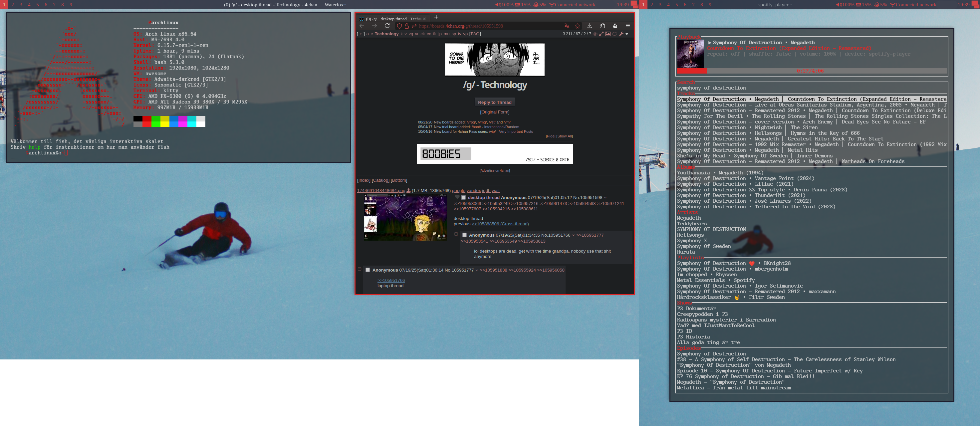Image resolution: width=980 pixels, height=426 pixels.
Task: Open the tracking protection shield icon
Action: pos(399,26)
